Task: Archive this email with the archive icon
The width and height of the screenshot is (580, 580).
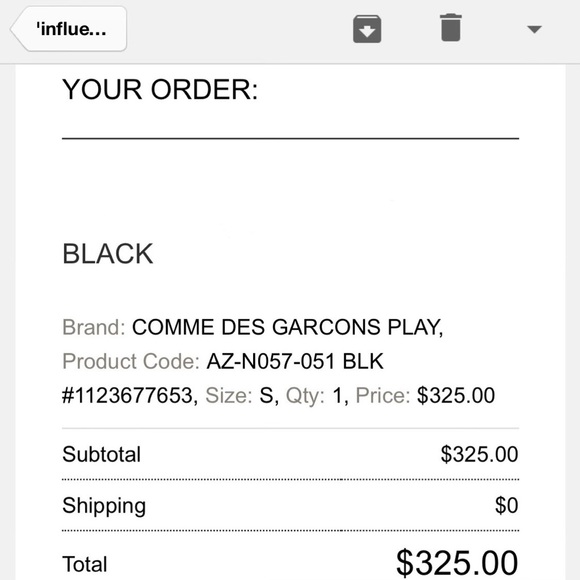Action: (367, 29)
